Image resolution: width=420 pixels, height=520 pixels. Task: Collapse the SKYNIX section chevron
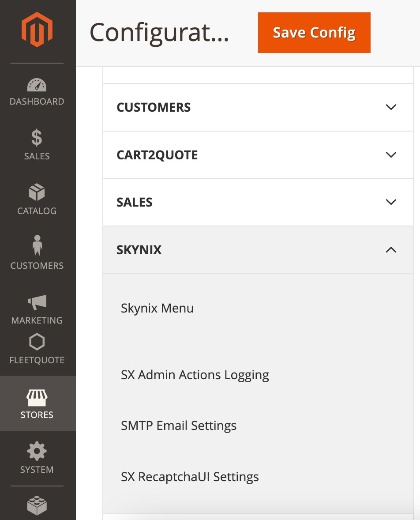click(391, 250)
